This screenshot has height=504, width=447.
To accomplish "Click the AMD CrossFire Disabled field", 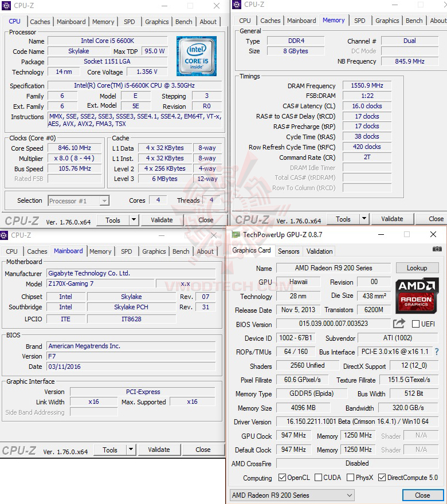I will pyautogui.click(x=357, y=463).
